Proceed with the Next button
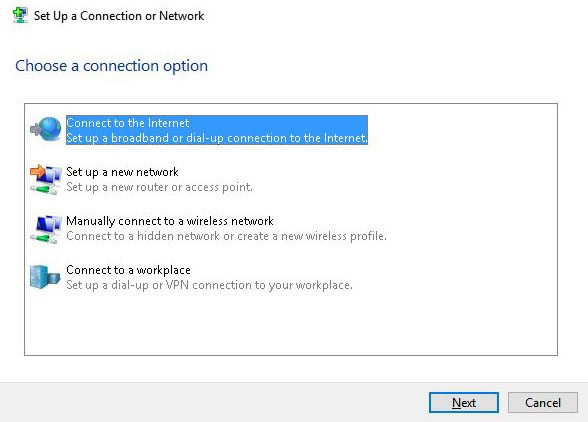 pos(464,402)
